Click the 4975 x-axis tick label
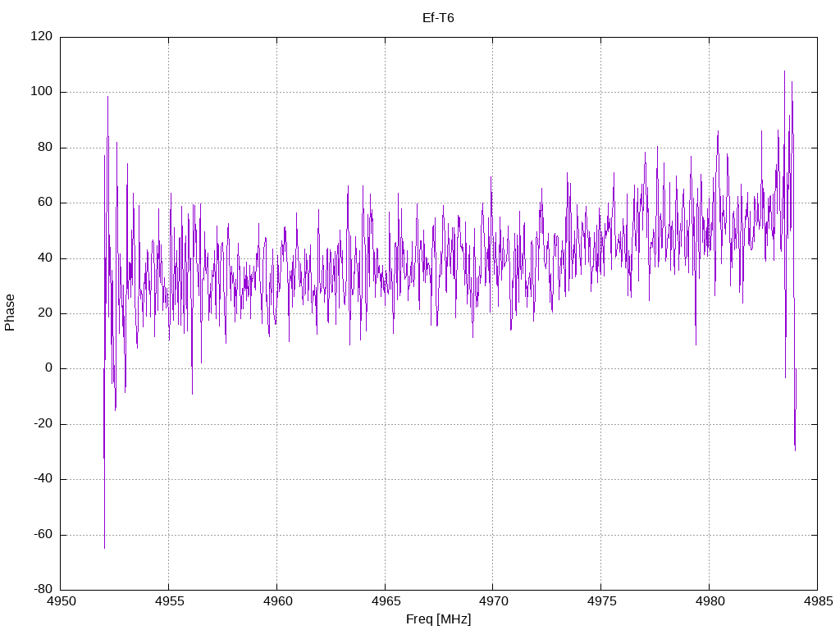 point(601,601)
